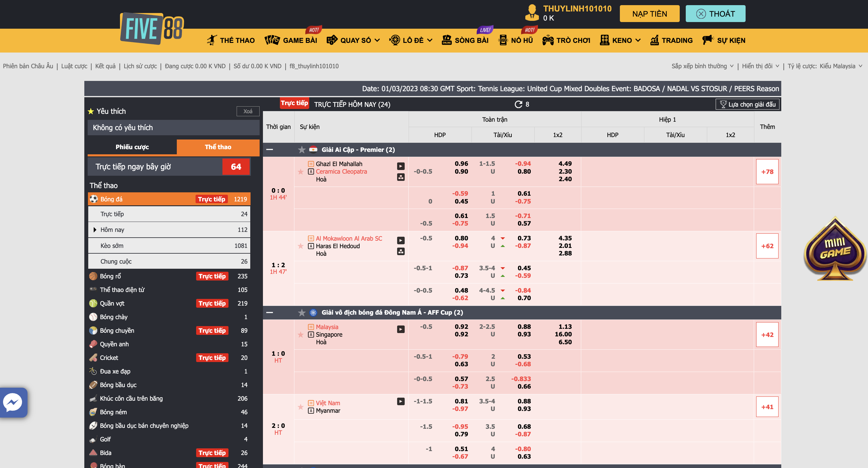This screenshot has width=868, height=468.
Task: Favorite the Việt Nam vs Myanmar match star
Action: point(300,407)
